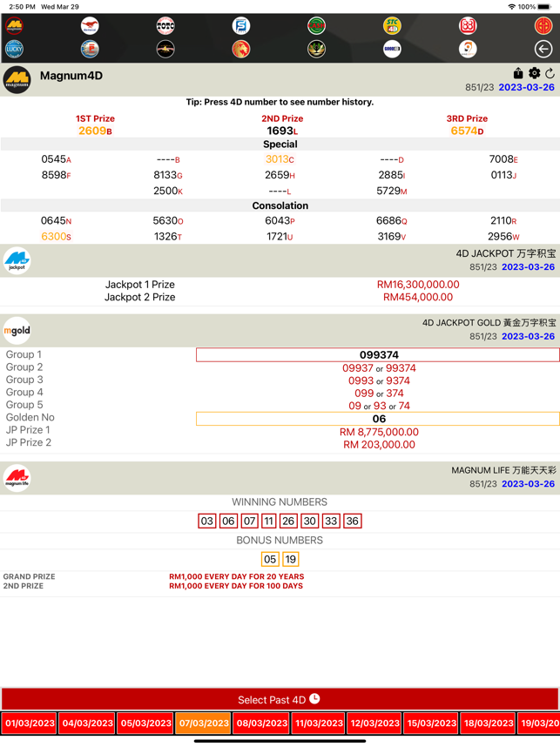
Task: Tap the clock icon next to Select Past 4D
Action: tap(314, 698)
